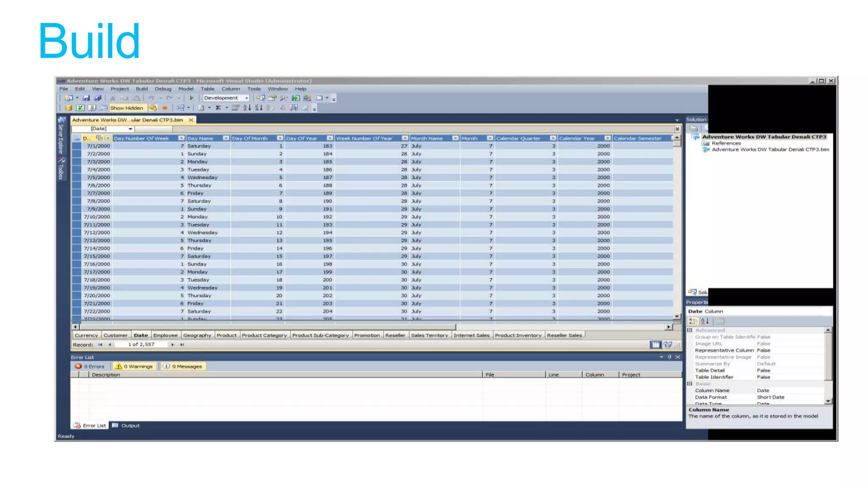Viewport: 868px width, 488px height.
Task: Toggle the 0 Errors filter
Action: click(x=90, y=366)
